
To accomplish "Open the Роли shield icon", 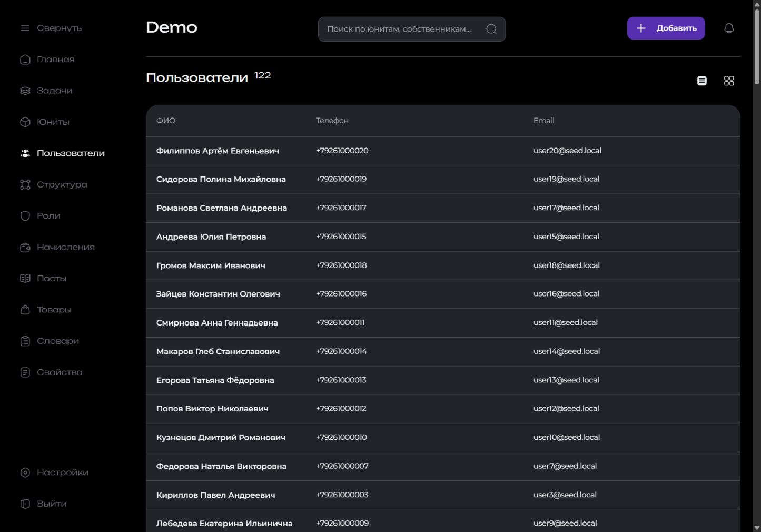I will 25,216.
